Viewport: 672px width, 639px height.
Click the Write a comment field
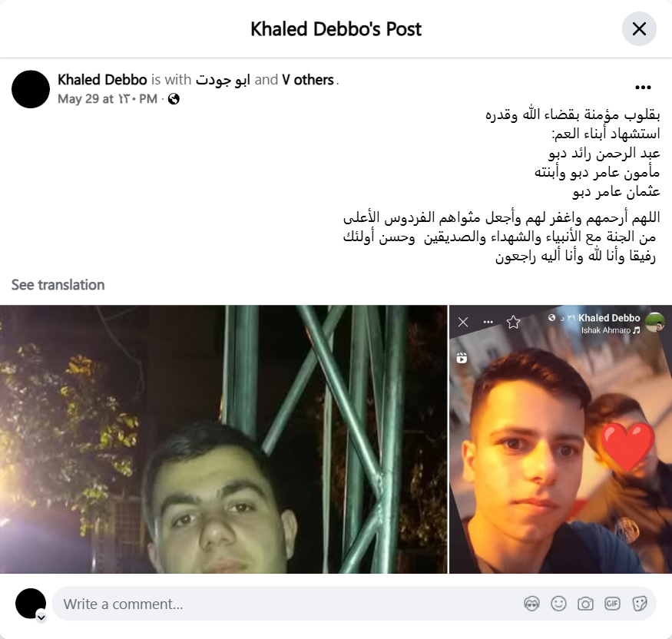tap(354, 604)
